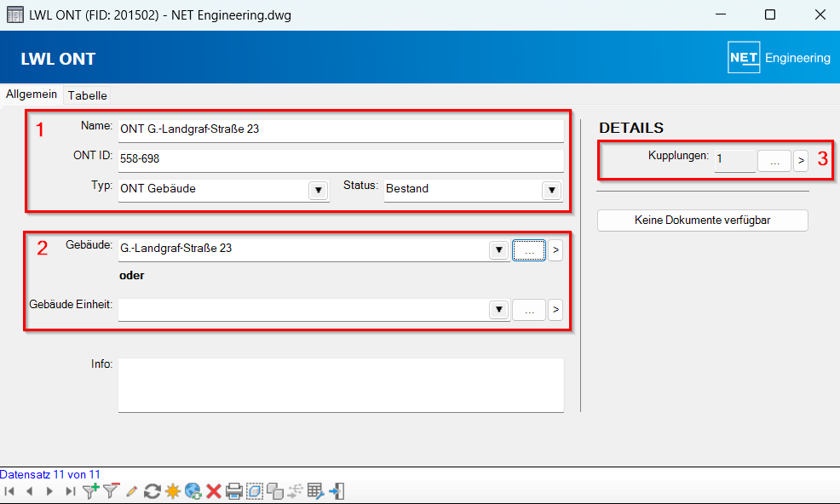Image resolution: width=840 pixels, height=504 pixels.
Task: Click the pencil edit icon
Action: coord(131,491)
